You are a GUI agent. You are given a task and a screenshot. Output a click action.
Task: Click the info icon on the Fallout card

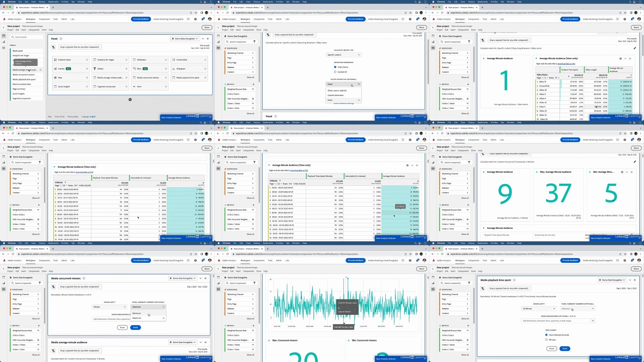pyautogui.click(x=126, y=69)
